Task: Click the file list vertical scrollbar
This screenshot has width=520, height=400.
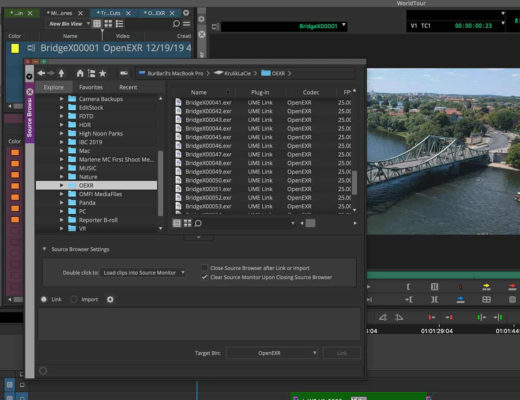Action: pyautogui.click(x=354, y=183)
